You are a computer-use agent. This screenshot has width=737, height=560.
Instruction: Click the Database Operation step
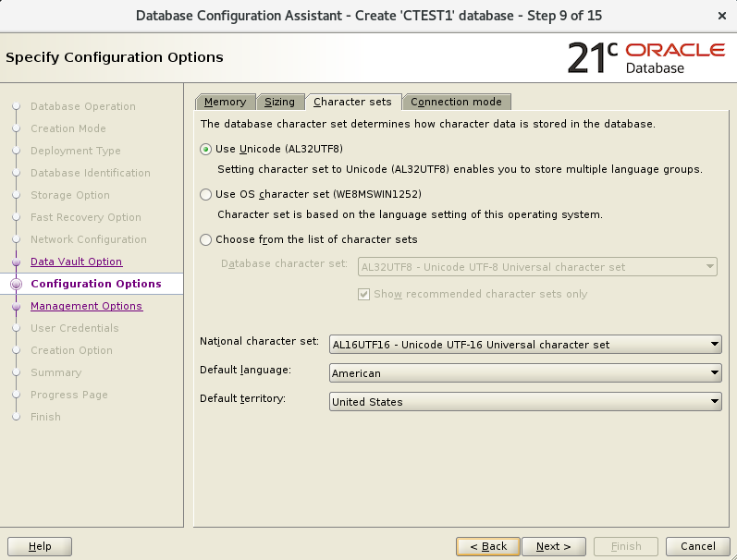click(x=83, y=106)
